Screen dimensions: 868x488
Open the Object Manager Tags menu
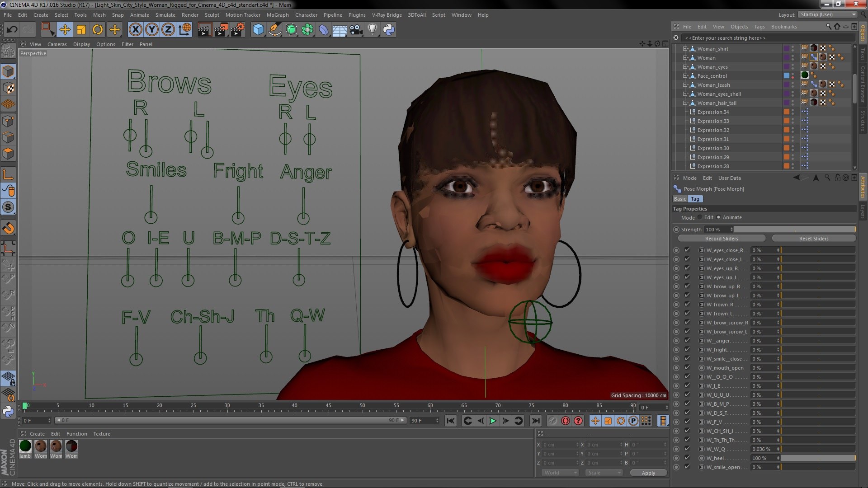click(759, 27)
